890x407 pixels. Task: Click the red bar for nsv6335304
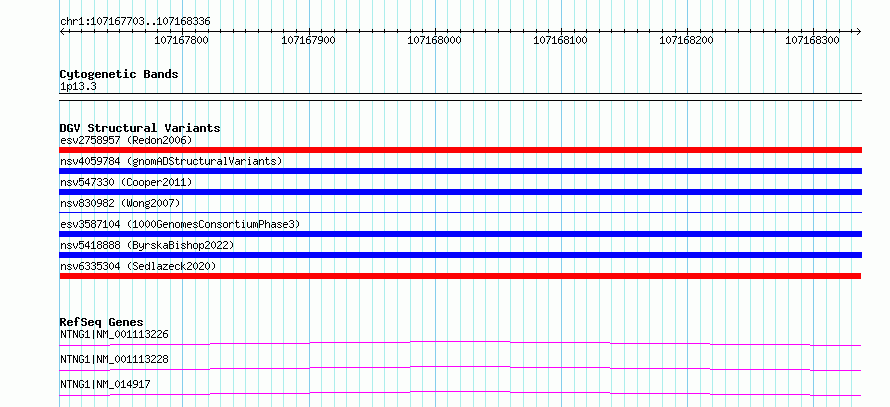[460, 276]
